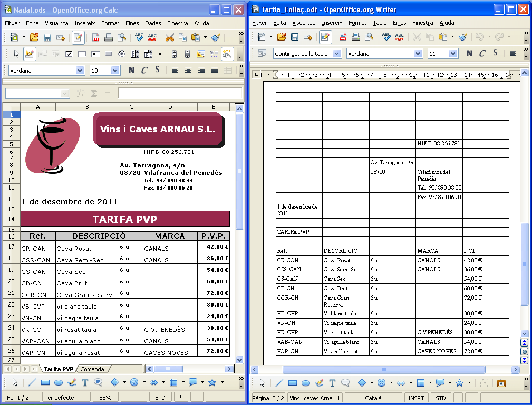Click Export as PDF icon in Calc

point(96,37)
